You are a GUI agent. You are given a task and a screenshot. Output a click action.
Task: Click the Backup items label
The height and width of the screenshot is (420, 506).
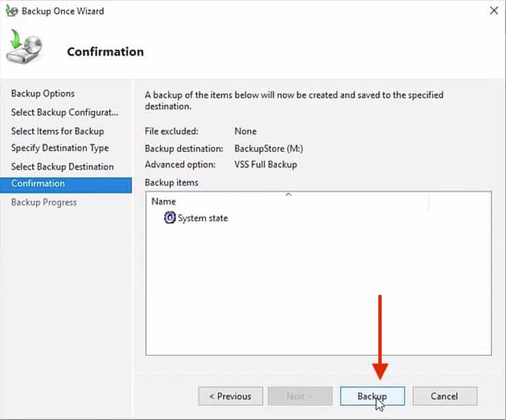tap(172, 183)
